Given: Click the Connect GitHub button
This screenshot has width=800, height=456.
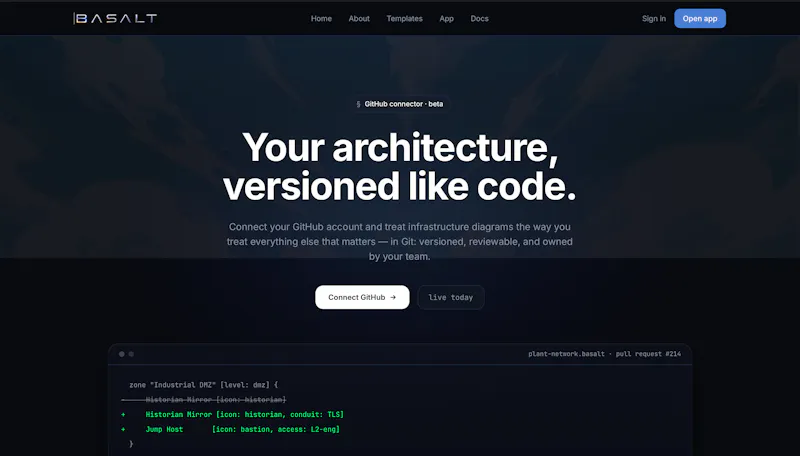Looking at the screenshot, I should [362, 297].
